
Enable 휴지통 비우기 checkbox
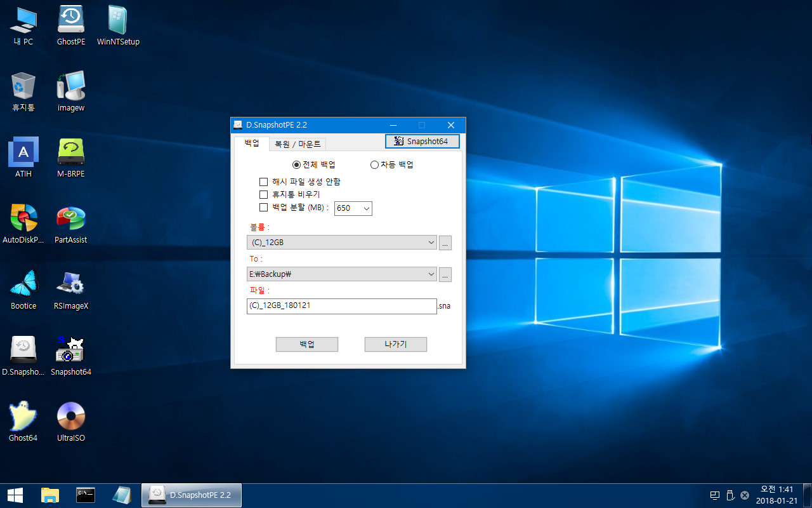(264, 194)
